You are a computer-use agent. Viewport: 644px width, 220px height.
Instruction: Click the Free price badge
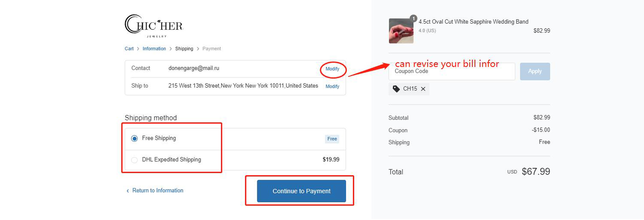(332, 139)
